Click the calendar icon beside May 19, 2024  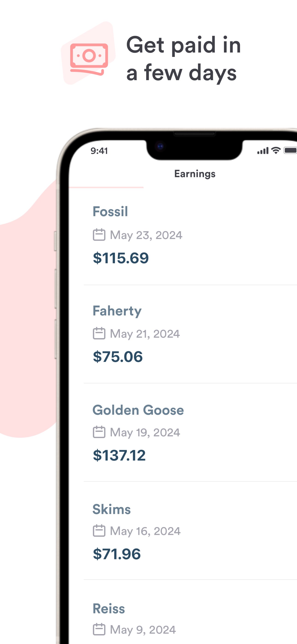[99, 432]
